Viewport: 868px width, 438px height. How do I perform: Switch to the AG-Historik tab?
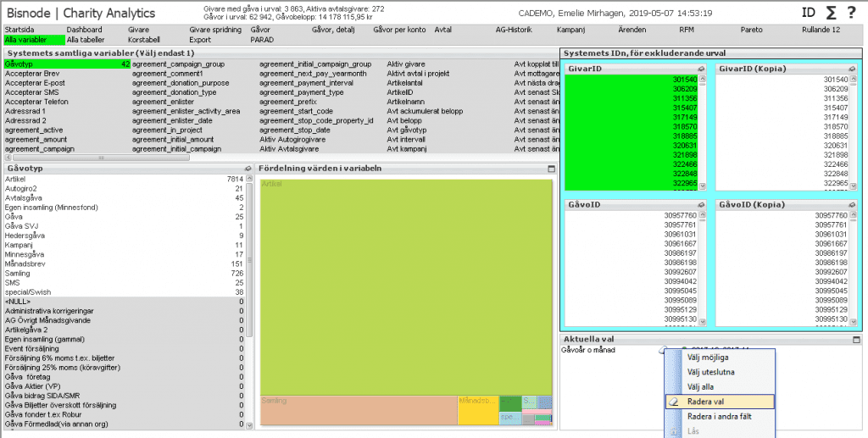coord(513,30)
